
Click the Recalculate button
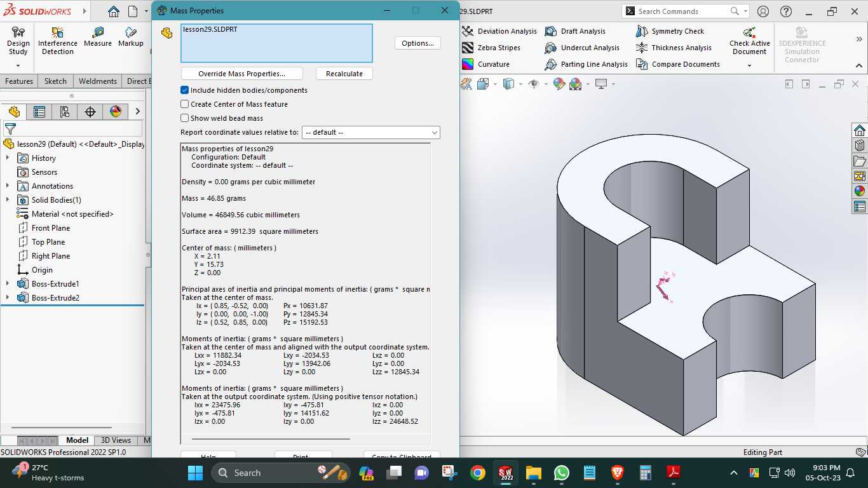(x=344, y=74)
